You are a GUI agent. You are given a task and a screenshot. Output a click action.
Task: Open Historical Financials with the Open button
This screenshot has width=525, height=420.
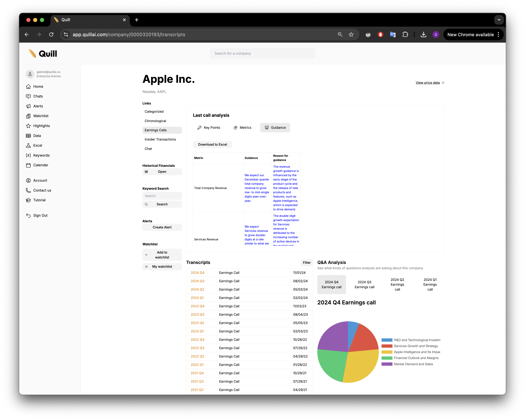coord(162,172)
